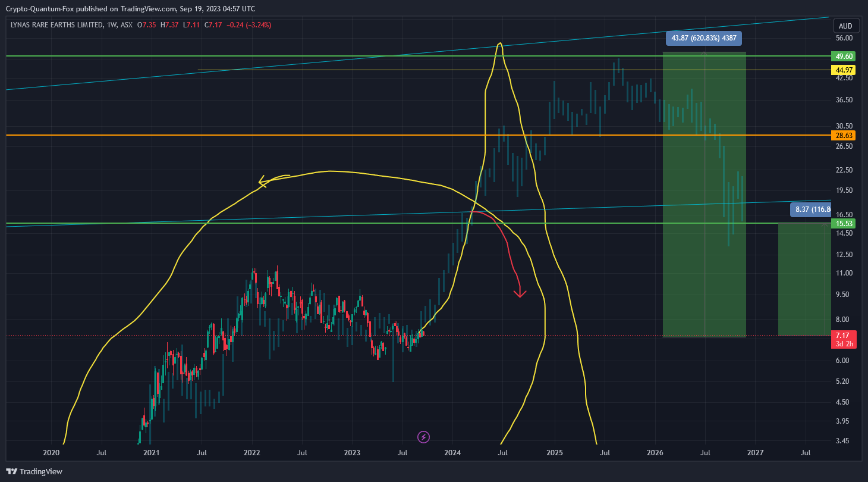Screen dimensions: 868x482
Task: Click the purple lightning event icon
Action: click(423, 437)
